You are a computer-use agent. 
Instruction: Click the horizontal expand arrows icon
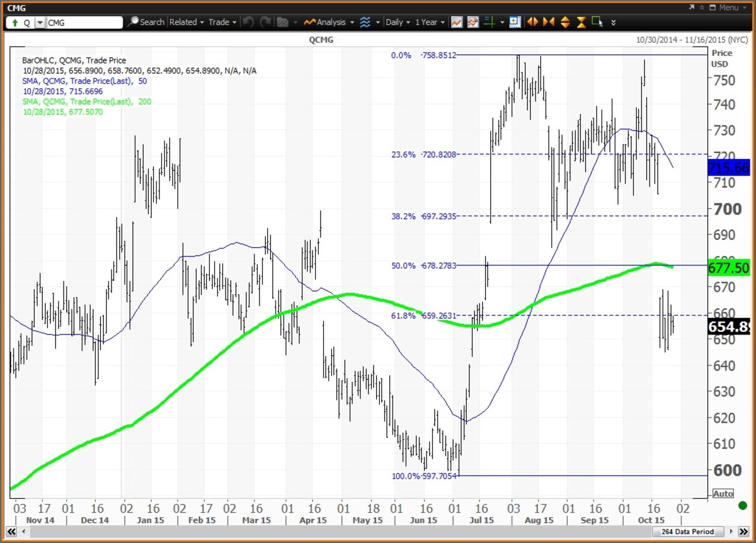532,22
